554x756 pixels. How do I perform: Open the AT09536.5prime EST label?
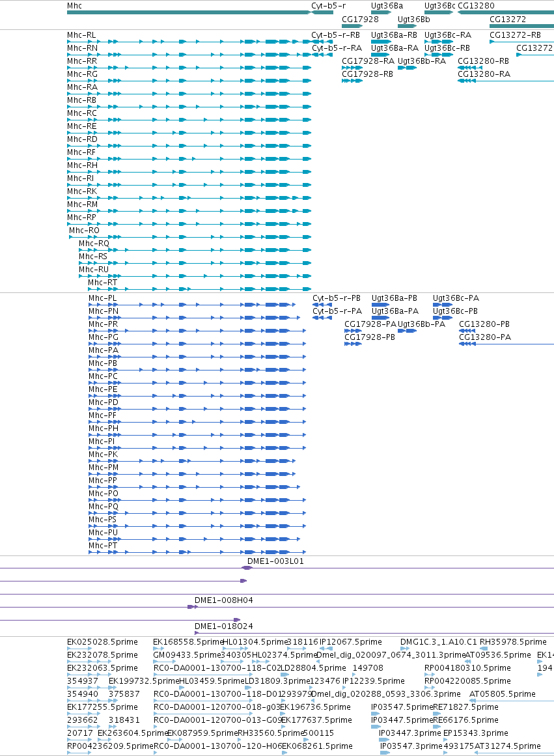pos(498,655)
